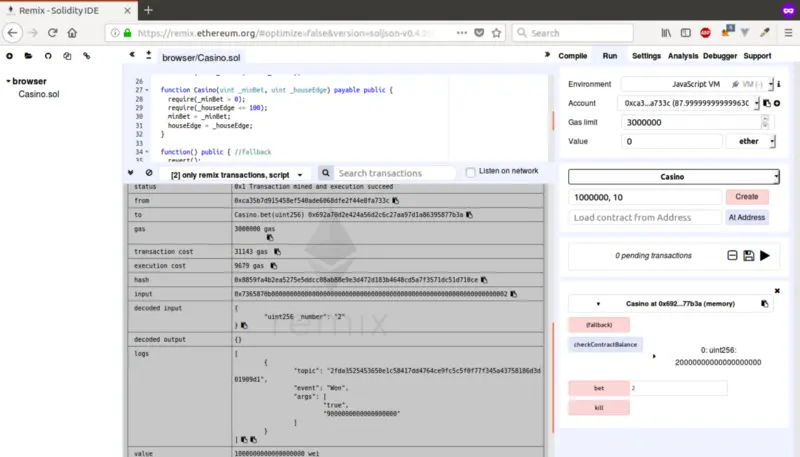
Task: Copy the execution cost value
Action: (x=273, y=266)
